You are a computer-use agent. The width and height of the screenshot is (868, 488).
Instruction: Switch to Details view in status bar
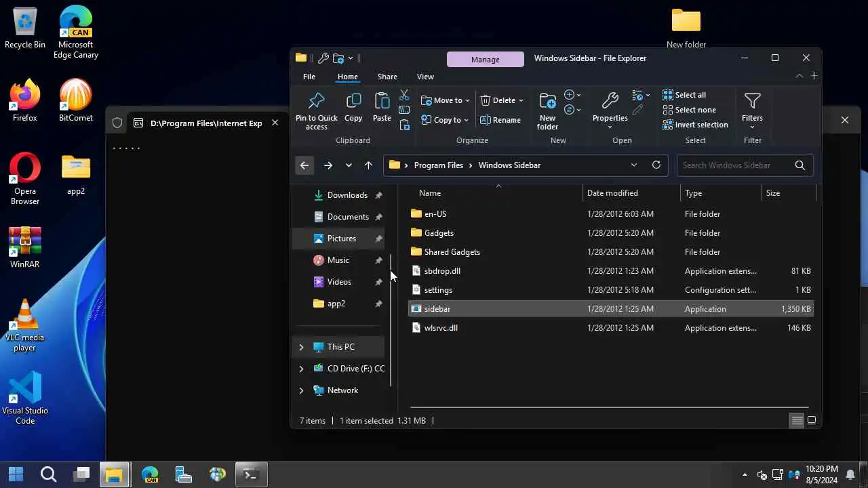click(x=797, y=420)
